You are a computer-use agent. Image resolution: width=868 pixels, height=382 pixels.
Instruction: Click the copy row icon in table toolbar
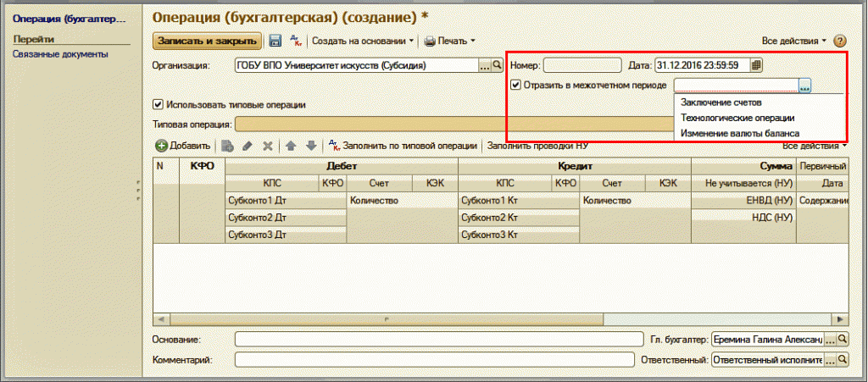(x=227, y=146)
